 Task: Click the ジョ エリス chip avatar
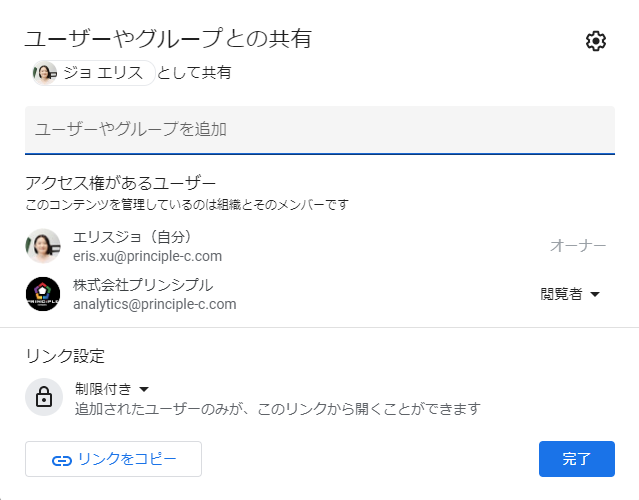pos(44,73)
